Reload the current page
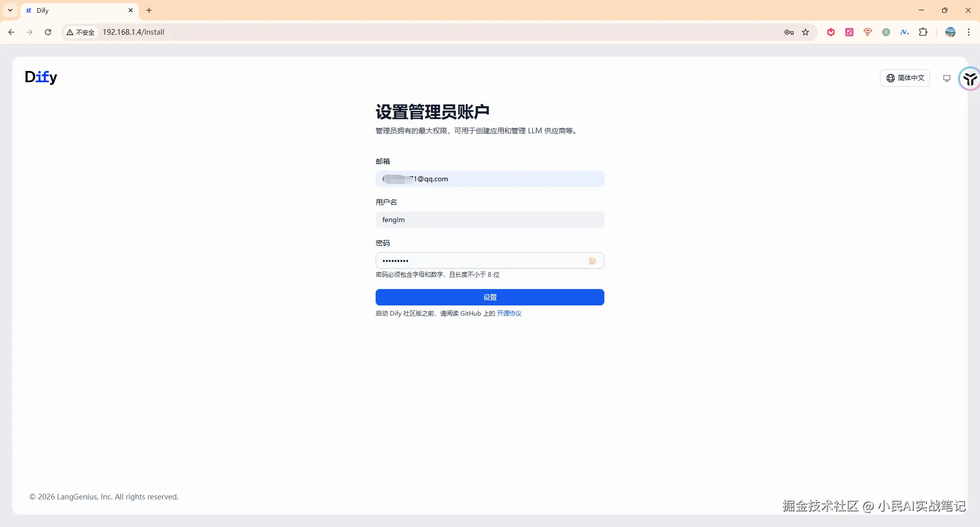980x527 pixels. click(x=48, y=32)
